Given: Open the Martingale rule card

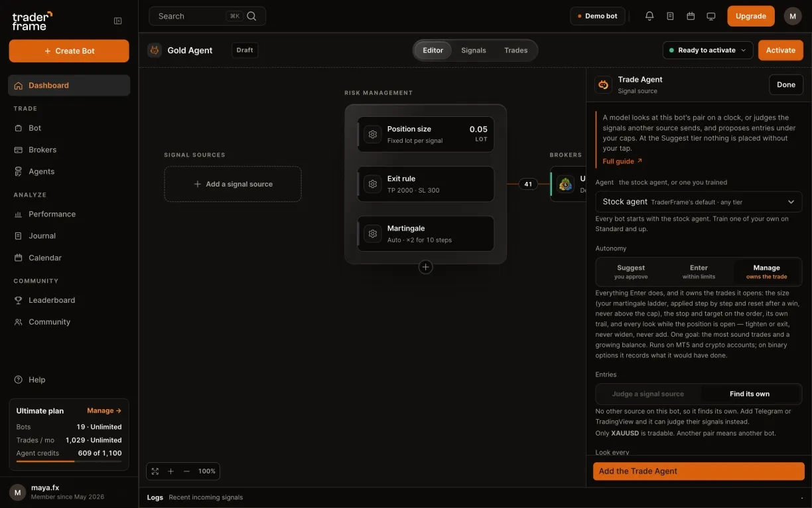Looking at the screenshot, I should click(x=426, y=234).
